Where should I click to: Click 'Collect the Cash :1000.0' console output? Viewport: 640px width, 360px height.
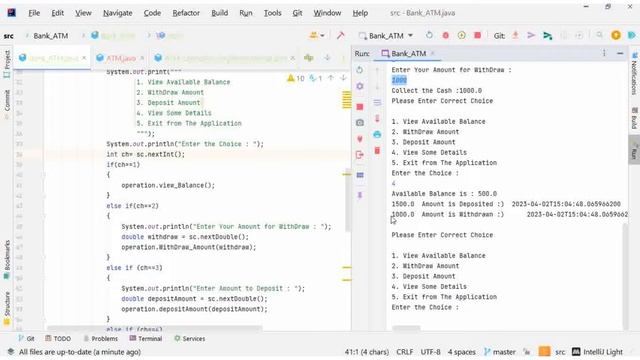pos(436,91)
